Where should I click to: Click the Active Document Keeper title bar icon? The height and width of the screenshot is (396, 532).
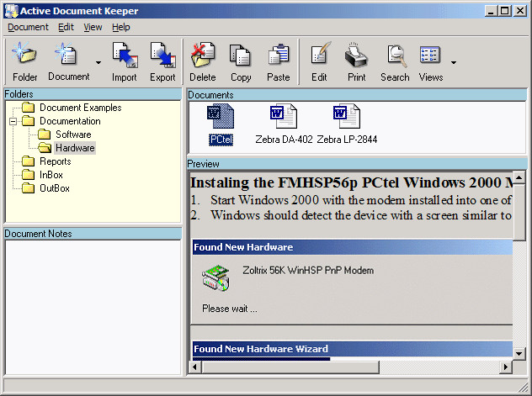(x=12, y=11)
